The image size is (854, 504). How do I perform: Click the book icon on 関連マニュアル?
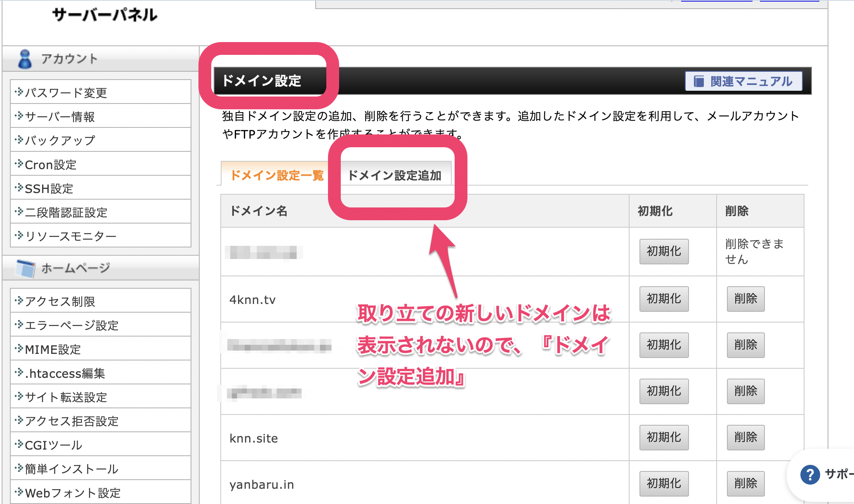(698, 81)
